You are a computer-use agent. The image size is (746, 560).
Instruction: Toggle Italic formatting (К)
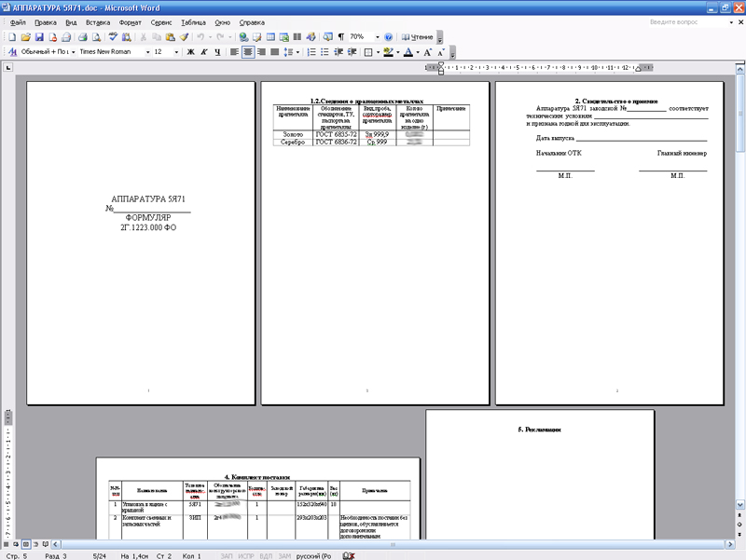coord(204,52)
